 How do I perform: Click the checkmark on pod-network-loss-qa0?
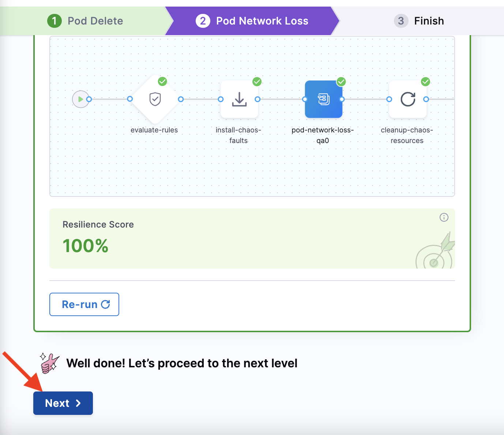341,82
